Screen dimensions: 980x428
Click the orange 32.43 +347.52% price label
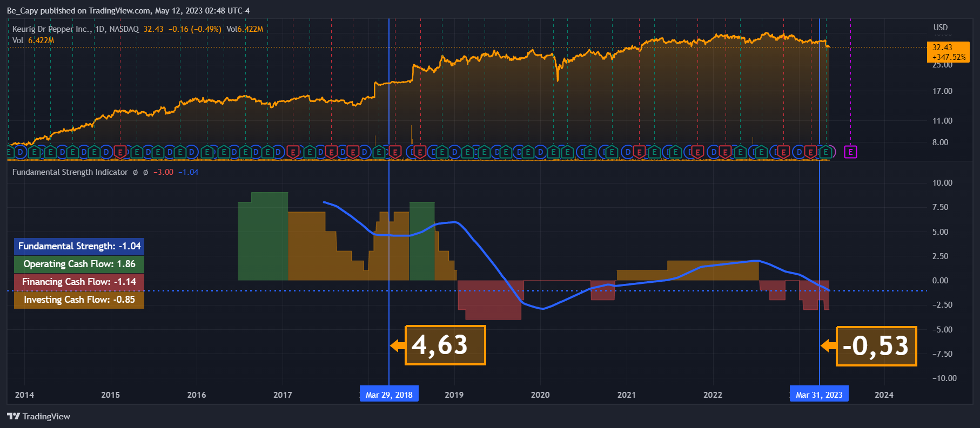click(949, 52)
